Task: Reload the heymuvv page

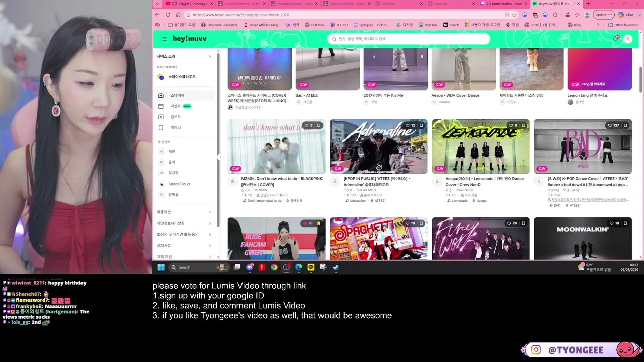Action: point(168,15)
